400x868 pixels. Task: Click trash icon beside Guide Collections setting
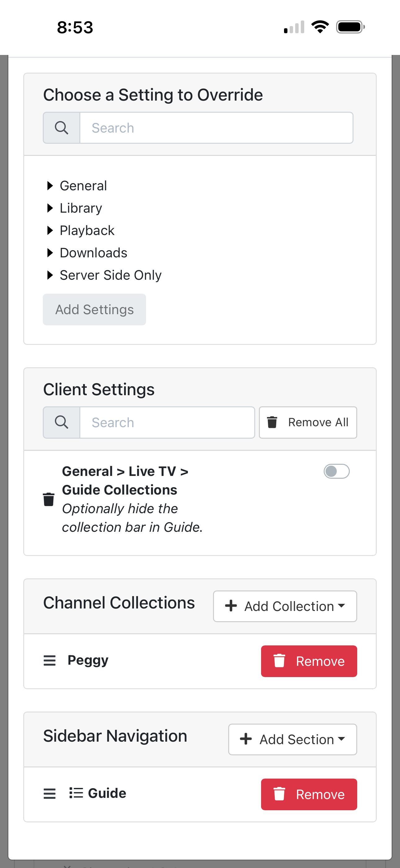pyautogui.click(x=49, y=500)
